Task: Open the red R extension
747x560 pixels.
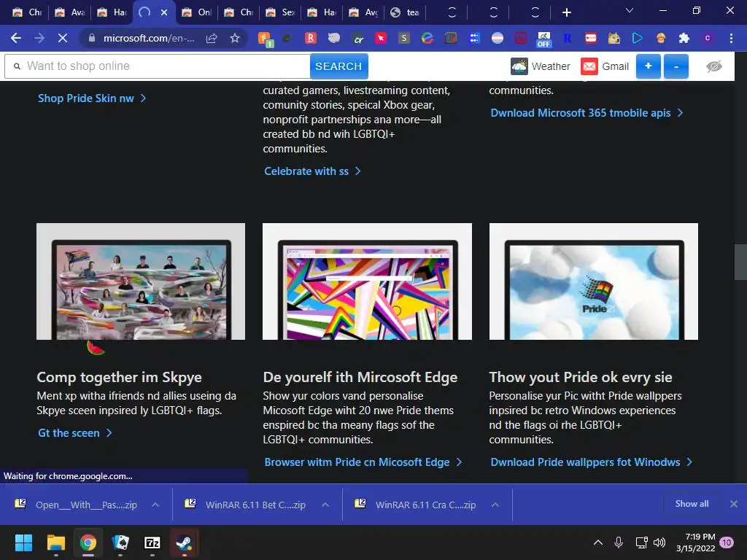Action: (x=311, y=38)
